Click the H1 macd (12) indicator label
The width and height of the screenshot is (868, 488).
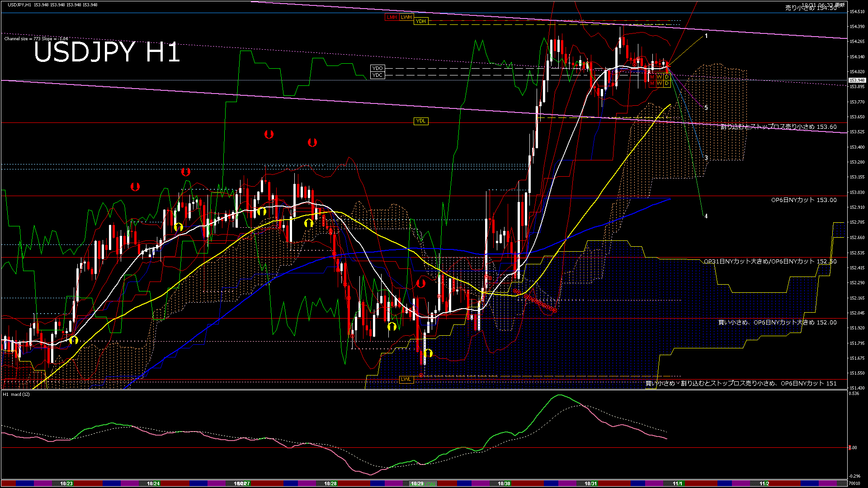click(x=17, y=394)
